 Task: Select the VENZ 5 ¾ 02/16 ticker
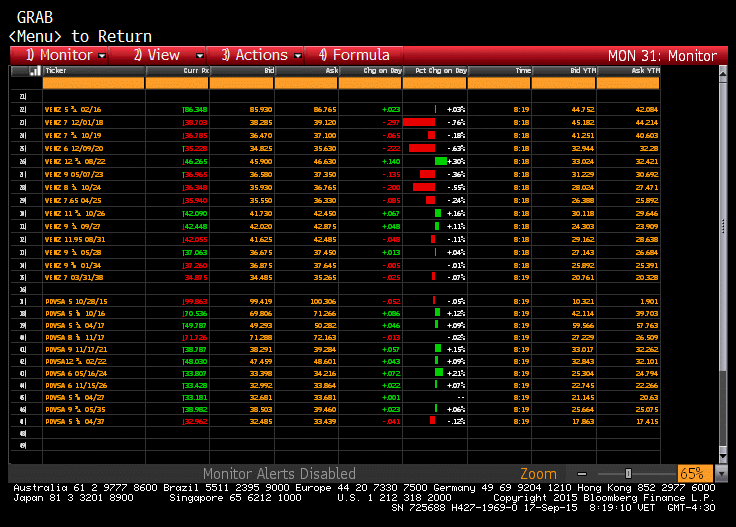coord(73,109)
